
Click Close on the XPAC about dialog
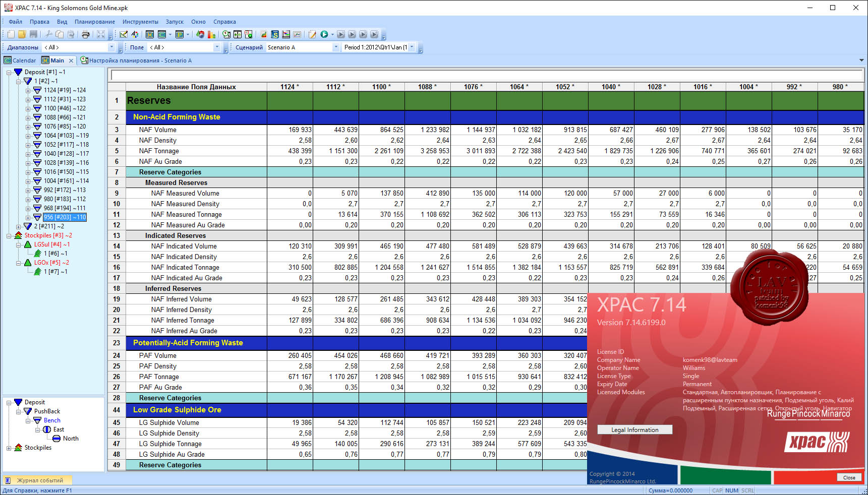coord(849,477)
